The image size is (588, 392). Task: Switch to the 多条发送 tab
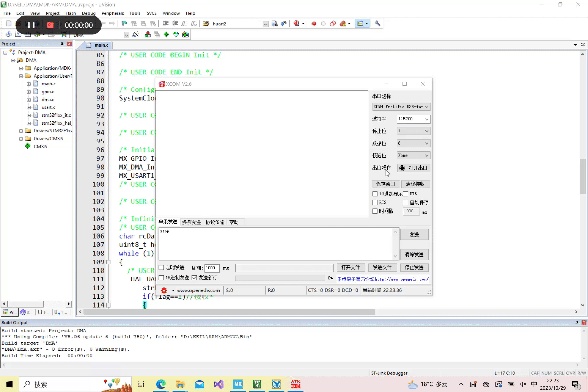[x=191, y=222]
